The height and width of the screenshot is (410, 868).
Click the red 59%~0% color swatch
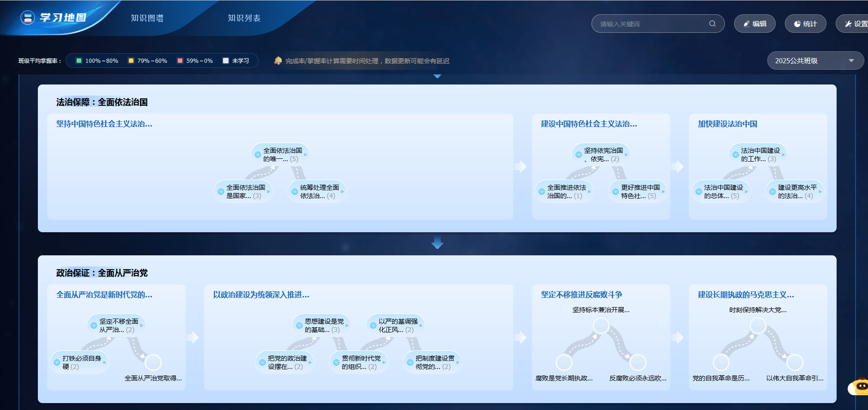180,60
